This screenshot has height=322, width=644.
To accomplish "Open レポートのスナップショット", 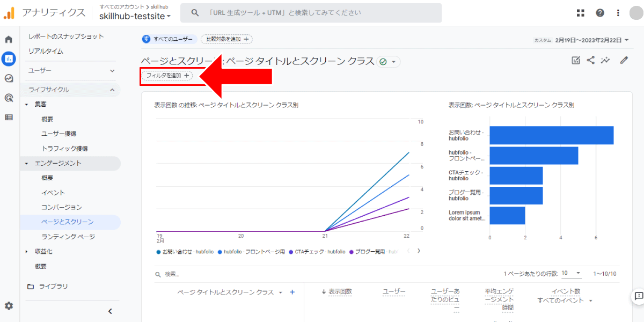I will 66,36.
